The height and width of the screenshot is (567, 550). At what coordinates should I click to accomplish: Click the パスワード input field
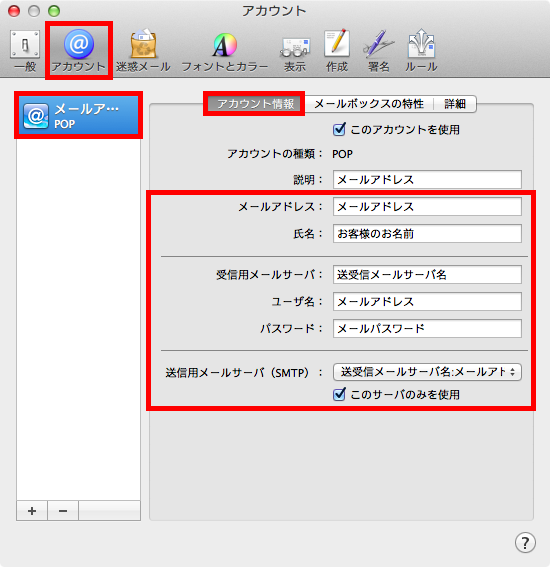coord(427,328)
